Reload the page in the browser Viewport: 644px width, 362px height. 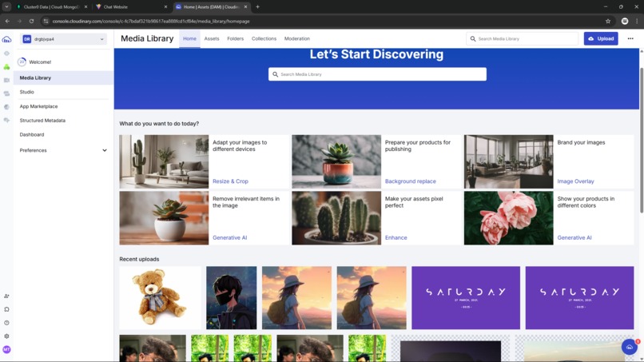[31, 21]
